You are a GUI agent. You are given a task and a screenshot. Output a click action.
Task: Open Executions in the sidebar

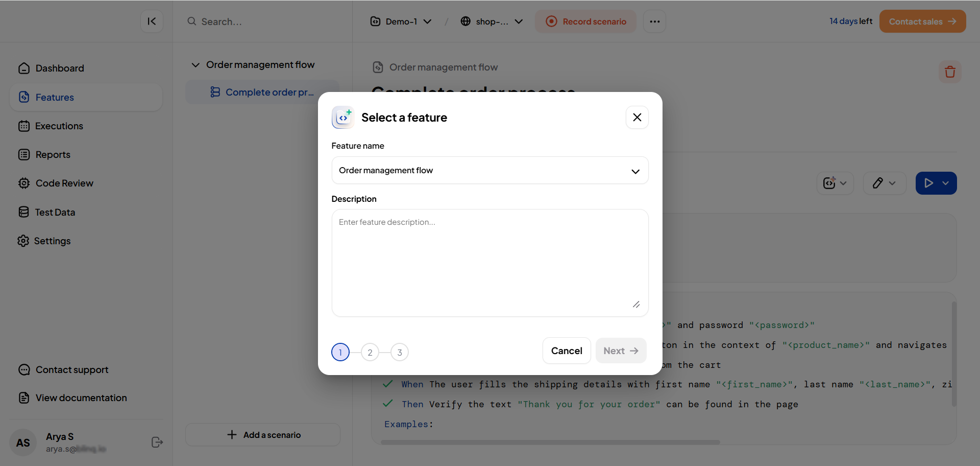coord(59,126)
